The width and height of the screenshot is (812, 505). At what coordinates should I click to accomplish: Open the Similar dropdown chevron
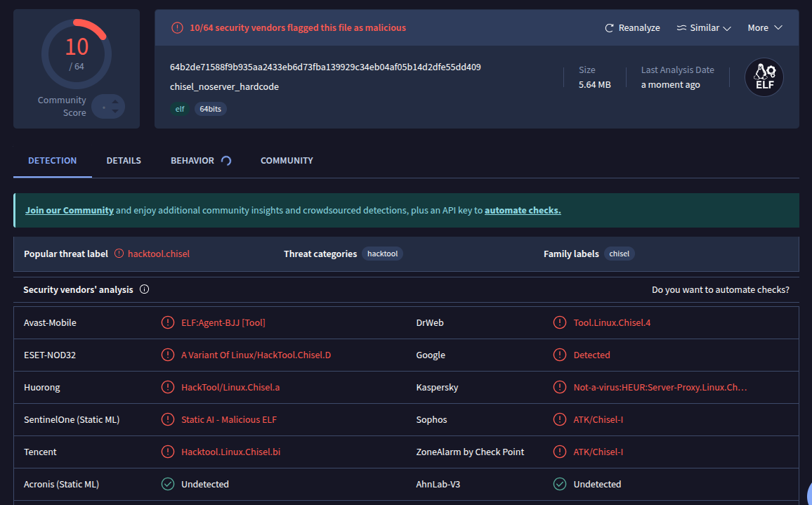tap(727, 29)
